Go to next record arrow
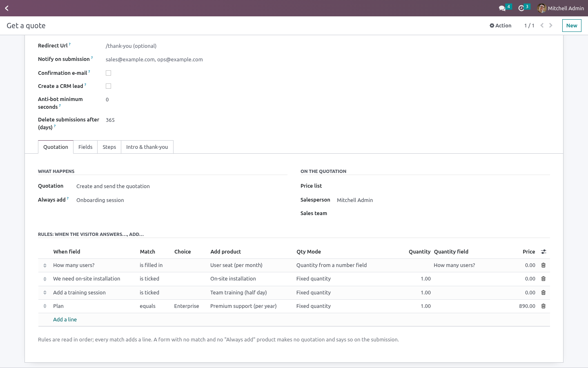The image size is (588, 368). pos(551,25)
